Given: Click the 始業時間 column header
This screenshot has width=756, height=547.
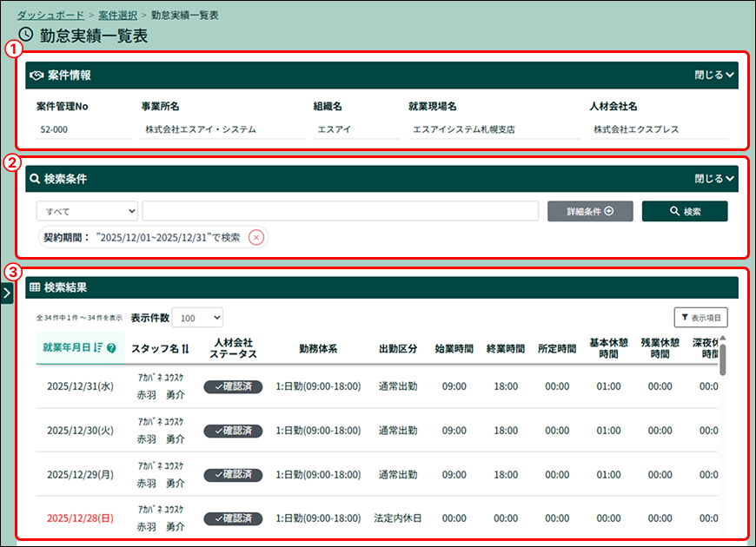Looking at the screenshot, I should coord(454,348).
